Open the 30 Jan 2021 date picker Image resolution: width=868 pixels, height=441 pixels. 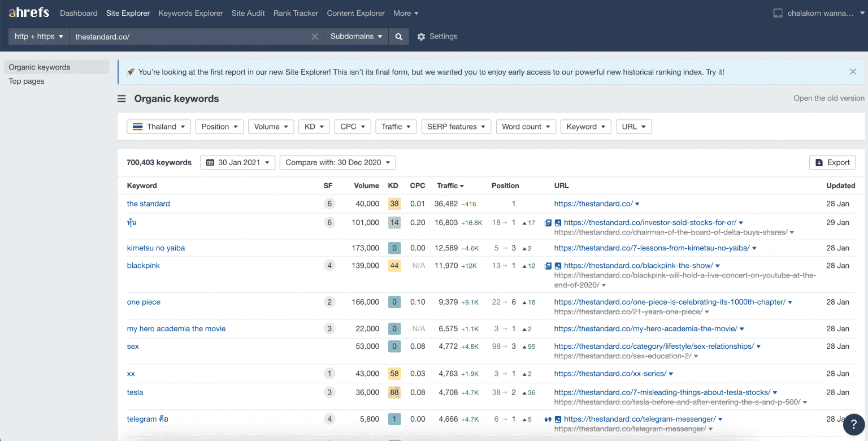pos(238,162)
